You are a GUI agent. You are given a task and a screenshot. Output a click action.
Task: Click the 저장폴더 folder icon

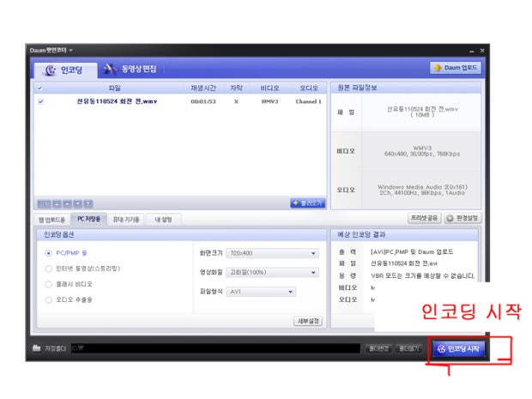click(36, 348)
